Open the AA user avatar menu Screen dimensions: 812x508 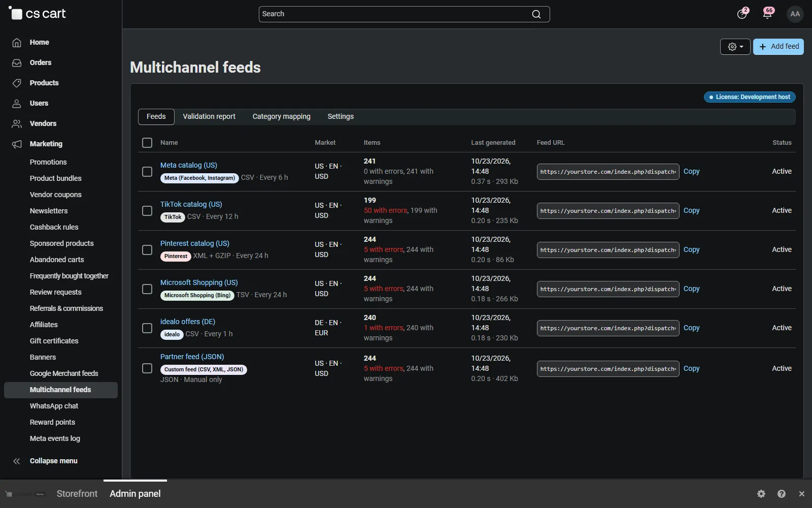click(x=795, y=14)
